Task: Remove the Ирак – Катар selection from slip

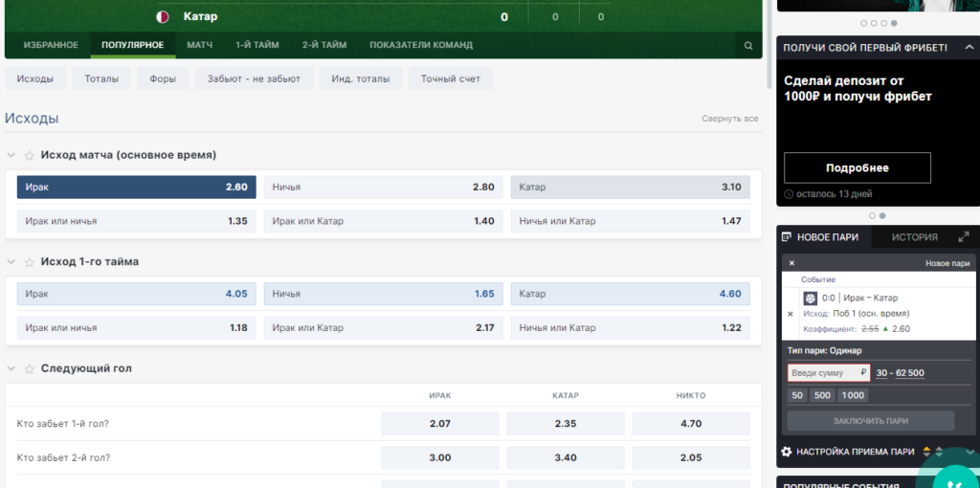Action: pyautogui.click(x=790, y=314)
